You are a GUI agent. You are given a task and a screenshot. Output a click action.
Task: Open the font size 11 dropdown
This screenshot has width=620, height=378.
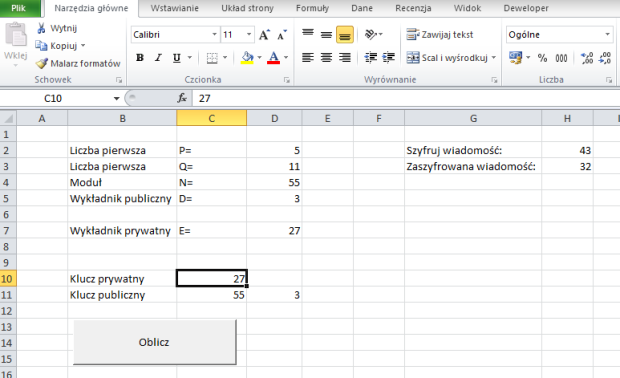pos(249,35)
